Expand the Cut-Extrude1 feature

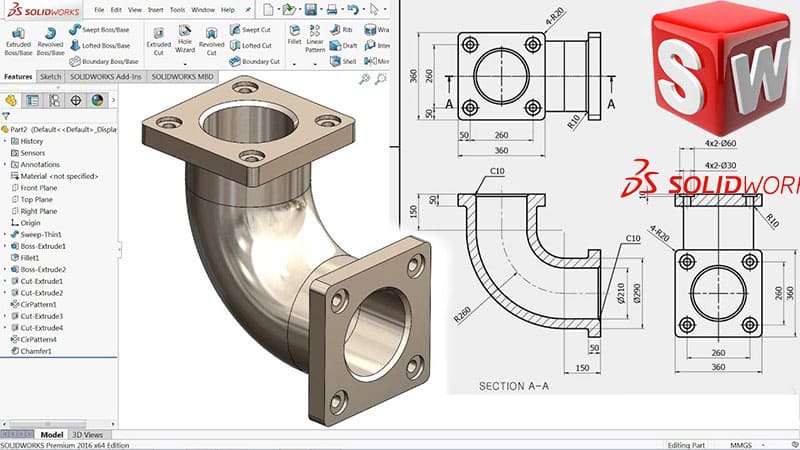pos(5,281)
